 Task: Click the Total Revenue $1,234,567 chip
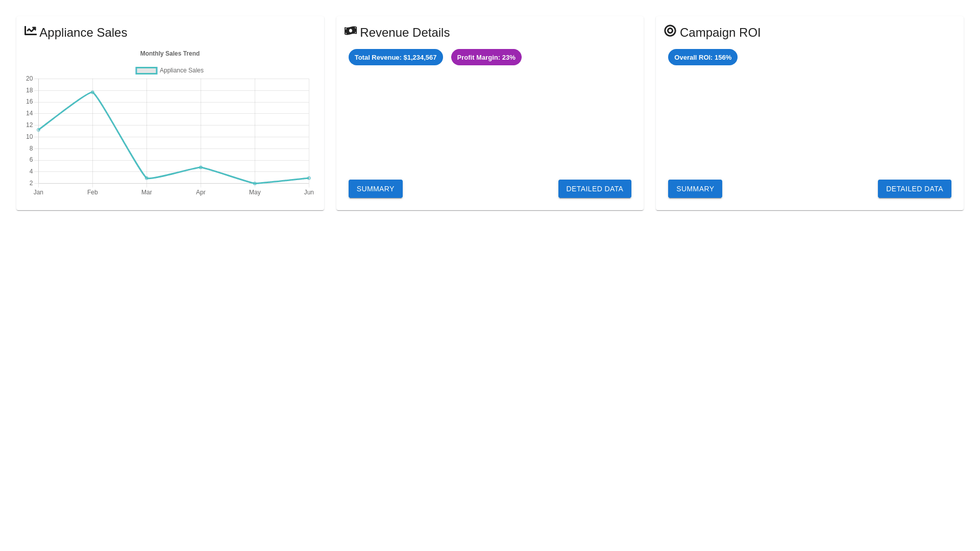click(396, 58)
